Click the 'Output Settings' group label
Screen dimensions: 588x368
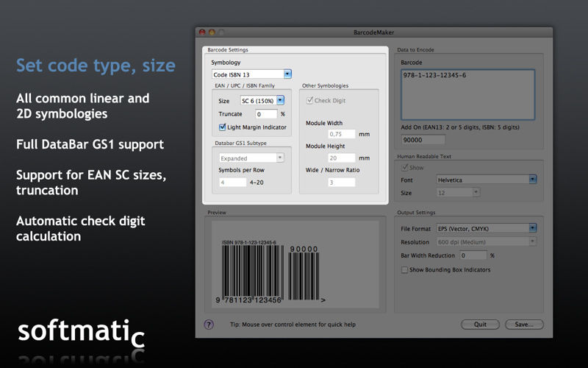(x=416, y=213)
